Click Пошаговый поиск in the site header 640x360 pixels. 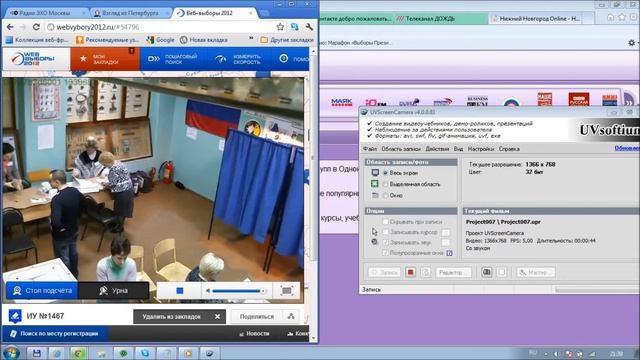tap(174, 59)
